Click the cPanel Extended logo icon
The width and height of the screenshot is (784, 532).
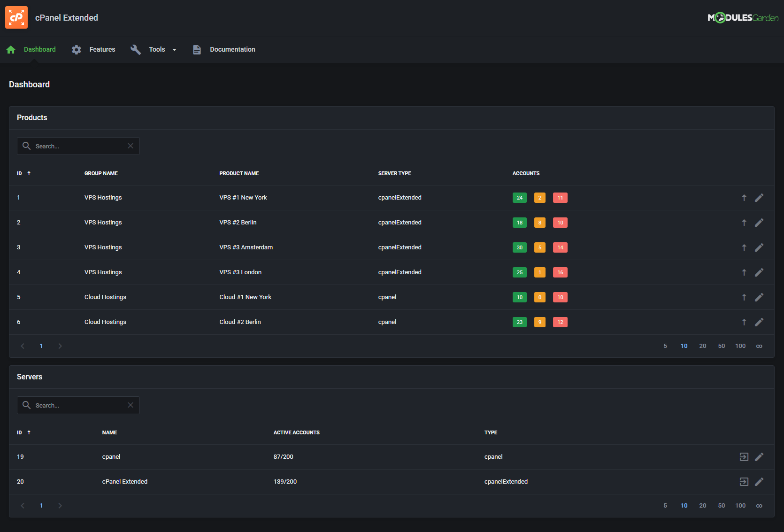coord(16,17)
